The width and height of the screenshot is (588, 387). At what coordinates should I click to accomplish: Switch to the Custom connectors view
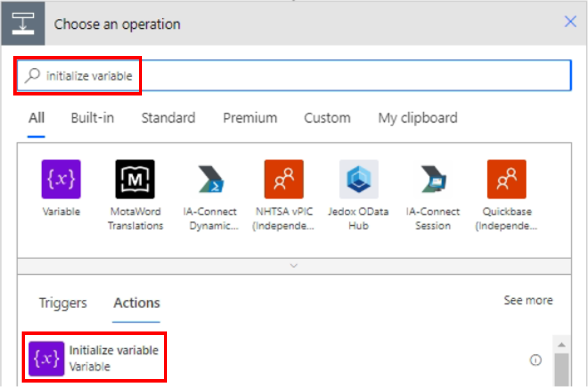327,118
